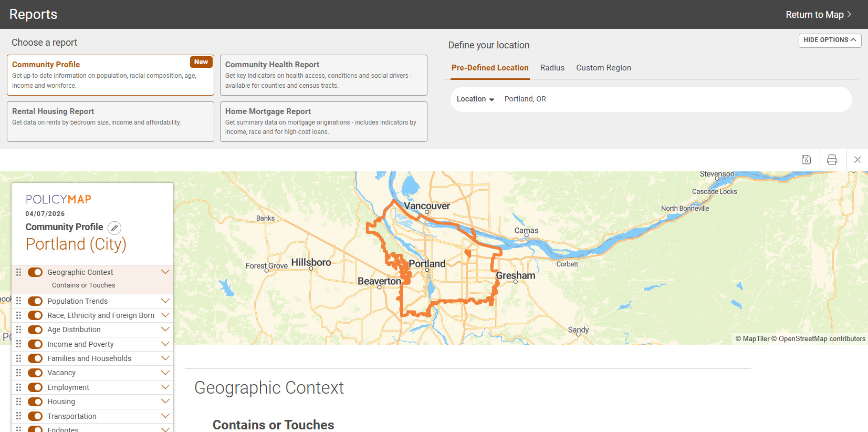Toggle off the Population Trends section
The width and height of the screenshot is (868, 432).
click(35, 301)
